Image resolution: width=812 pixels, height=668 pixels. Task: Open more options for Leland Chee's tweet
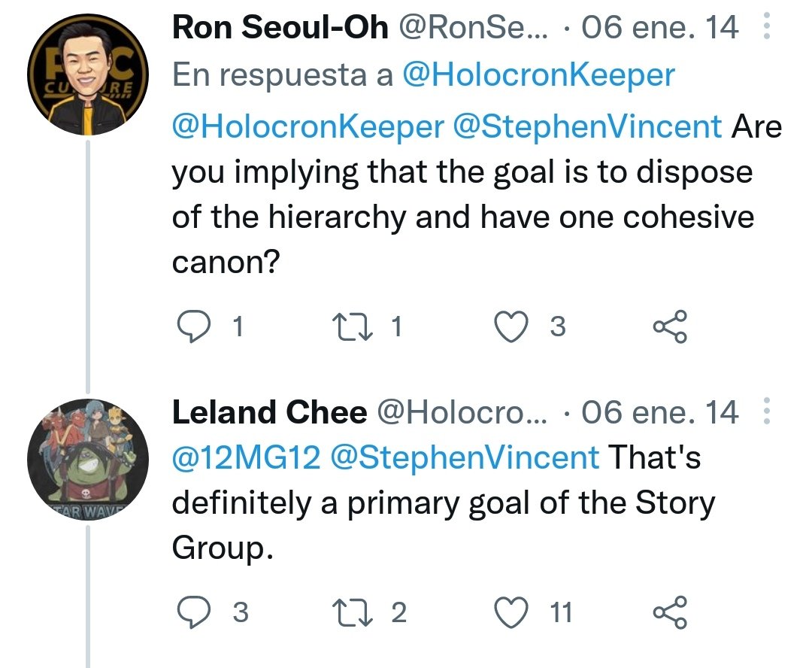coord(767,411)
